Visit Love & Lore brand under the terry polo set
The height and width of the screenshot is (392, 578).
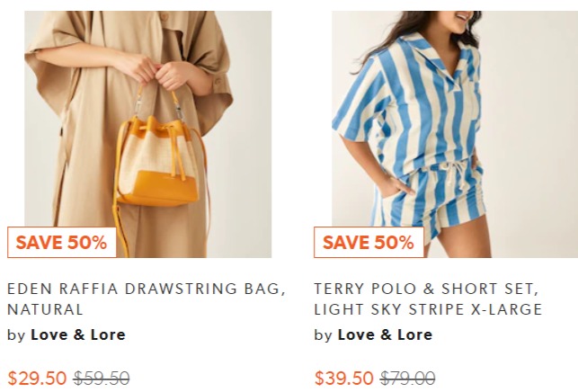(385, 334)
